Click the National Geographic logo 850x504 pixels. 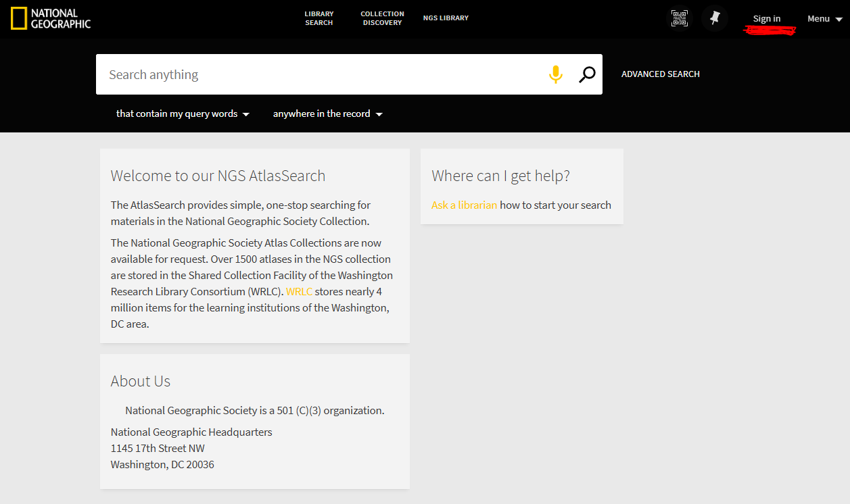click(x=51, y=18)
